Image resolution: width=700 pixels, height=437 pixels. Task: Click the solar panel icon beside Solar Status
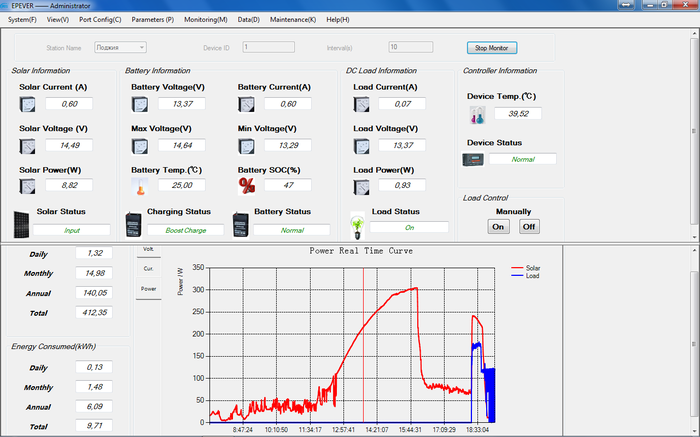pyautogui.click(x=21, y=222)
